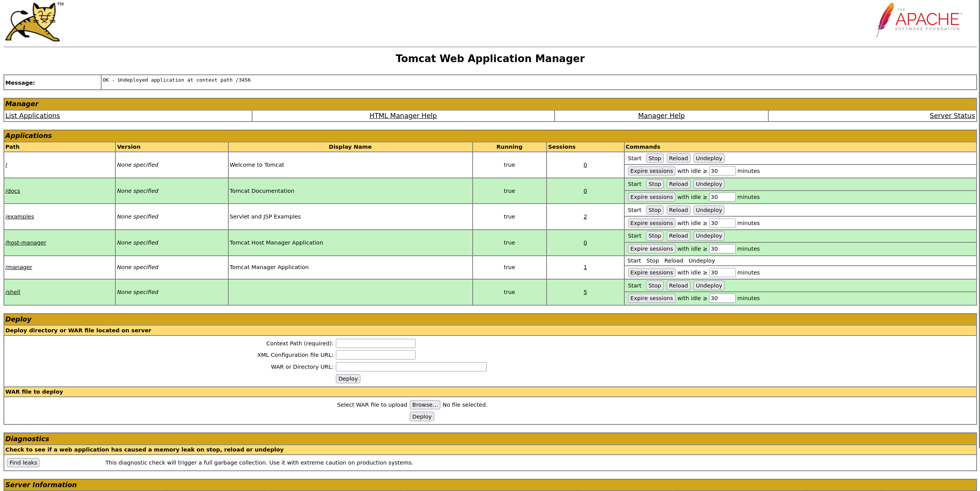
Task: Reload the Tomcat Host Manager Application
Action: pos(678,236)
